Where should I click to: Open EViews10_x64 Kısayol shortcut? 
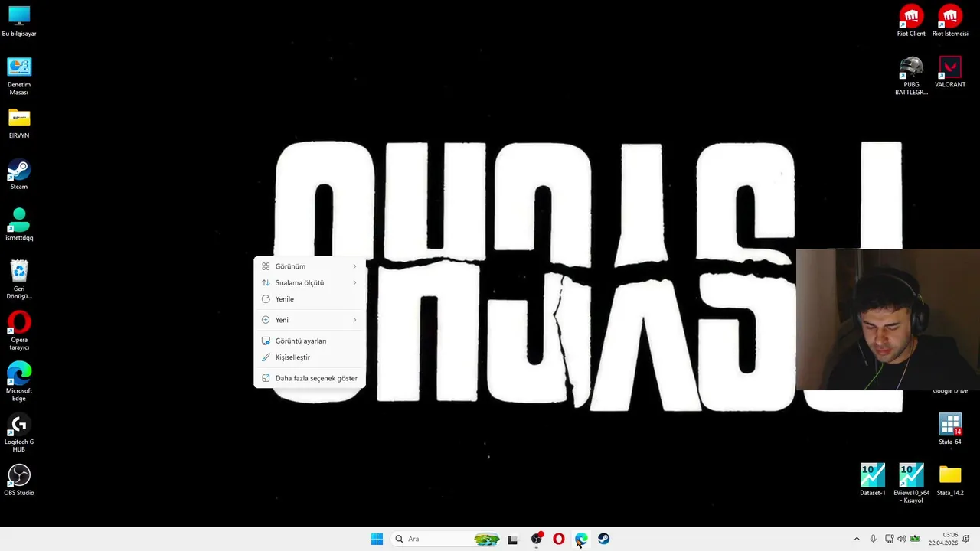[x=911, y=484]
